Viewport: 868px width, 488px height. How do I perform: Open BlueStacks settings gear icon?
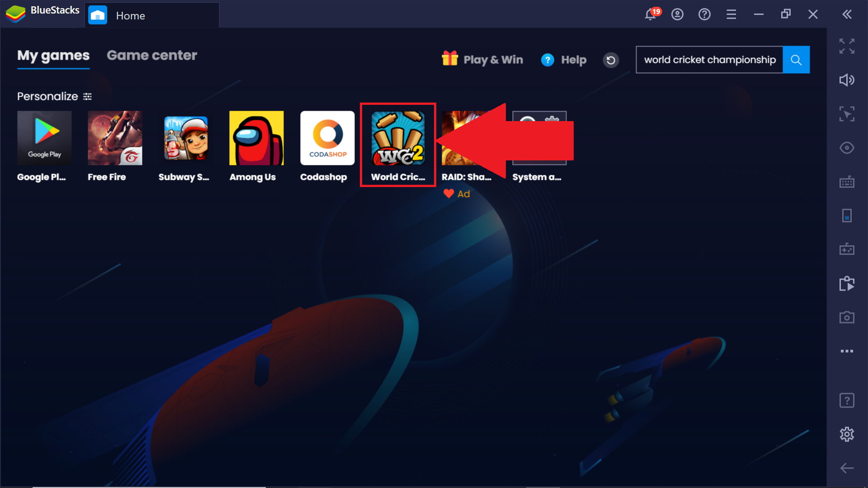pos(847,434)
